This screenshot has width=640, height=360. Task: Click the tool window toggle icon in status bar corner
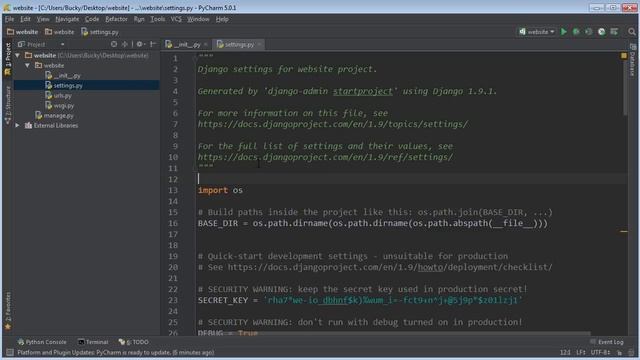[9, 352]
